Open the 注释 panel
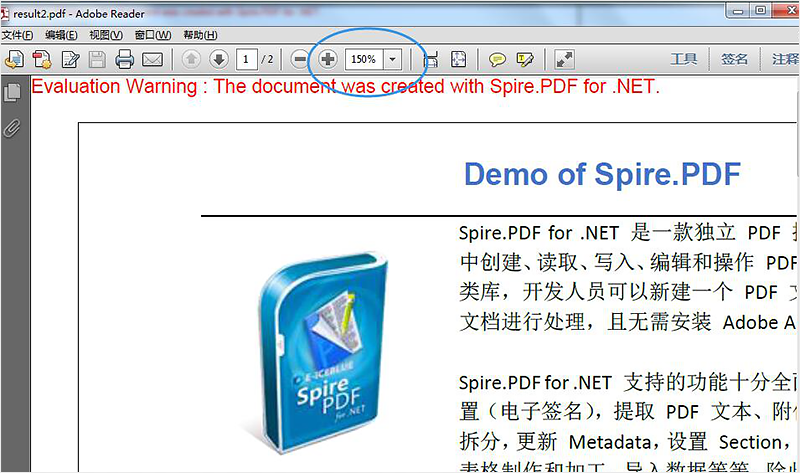800x473 pixels. [x=785, y=59]
